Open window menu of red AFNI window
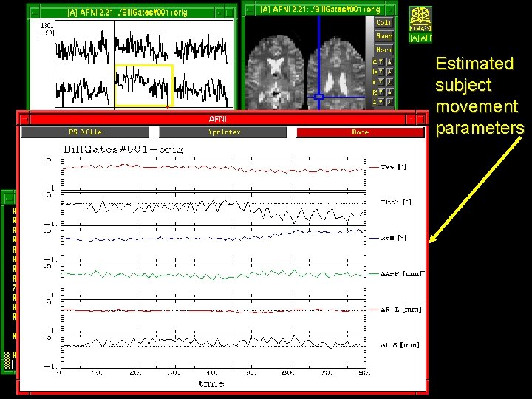Viewport: 532px width, 399px height. 24,120
